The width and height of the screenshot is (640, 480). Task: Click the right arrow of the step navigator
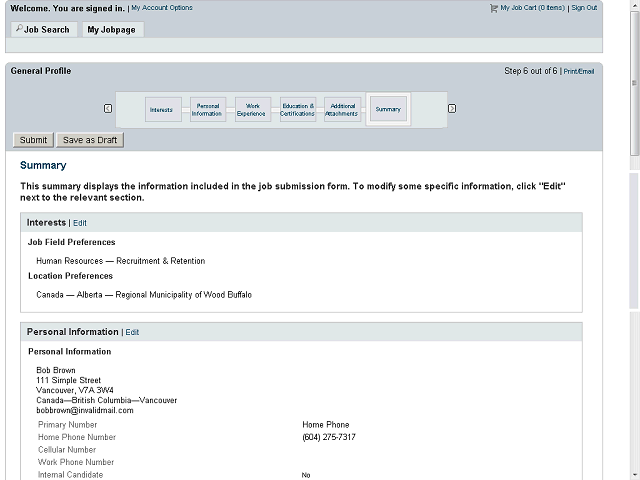pyautogui.click(x=452, y=109)
